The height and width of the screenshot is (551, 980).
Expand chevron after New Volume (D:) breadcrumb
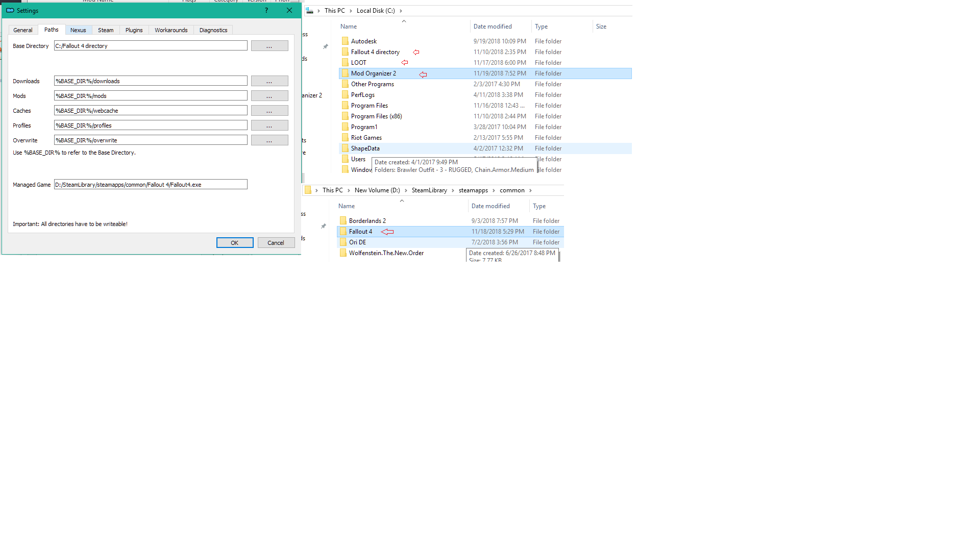406,190
